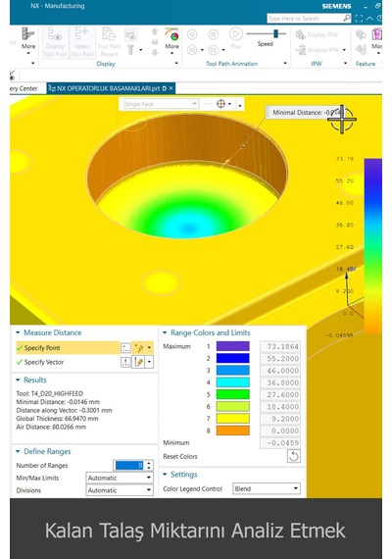Select the Specify Point row
Image resolution: width=392 pixels, height=559 pixels.
68,348
